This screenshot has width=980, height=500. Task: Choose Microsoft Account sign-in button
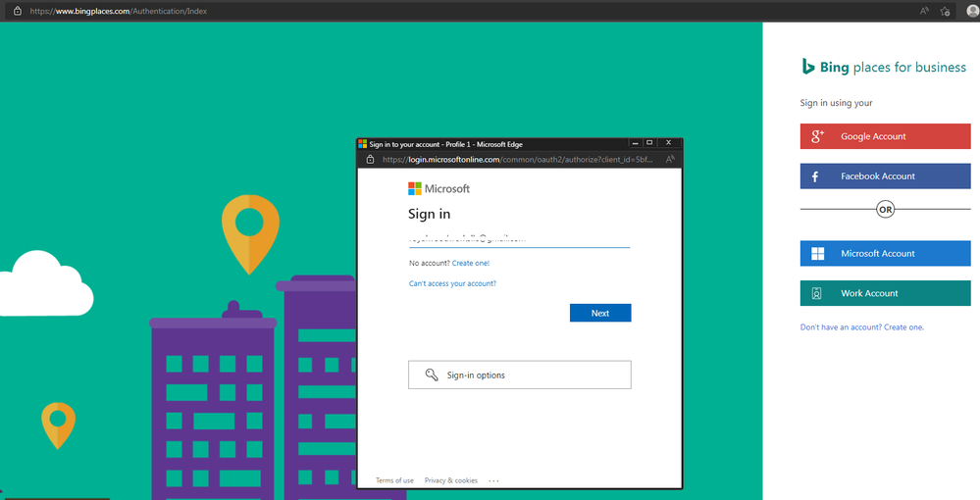coord(885,253)
